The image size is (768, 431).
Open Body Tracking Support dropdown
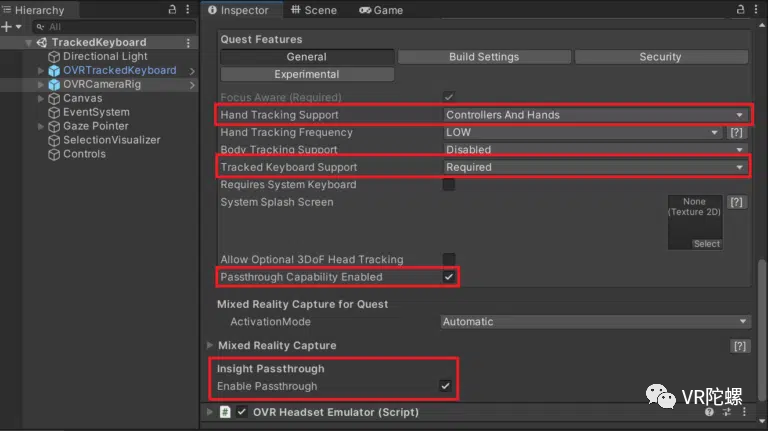click(595, 149)
